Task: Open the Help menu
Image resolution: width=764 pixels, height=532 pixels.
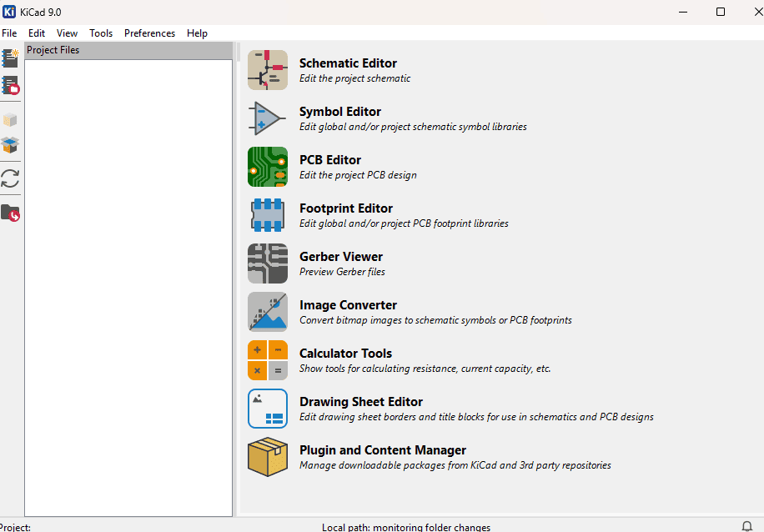Action: [x=197, y=33]
